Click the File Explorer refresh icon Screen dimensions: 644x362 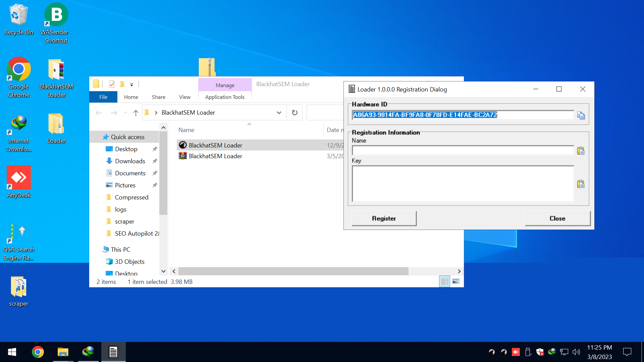[x=294, y=113]
